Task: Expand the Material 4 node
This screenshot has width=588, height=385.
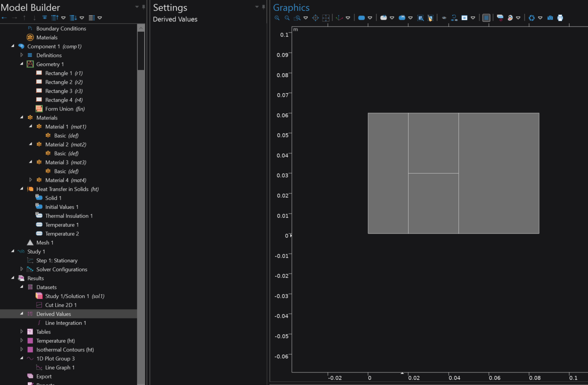Action: pyautogui.click(x=30, y=180)
